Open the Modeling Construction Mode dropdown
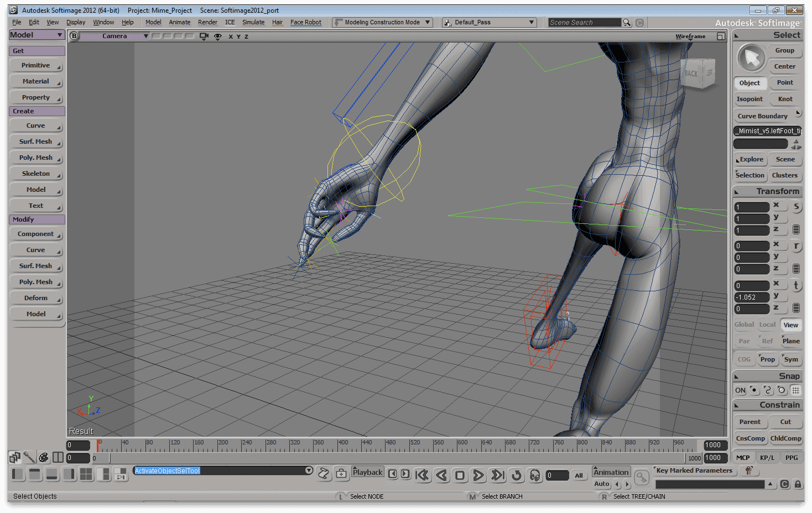Viewport: 812px width, 513px height. [x=382, y=23]
